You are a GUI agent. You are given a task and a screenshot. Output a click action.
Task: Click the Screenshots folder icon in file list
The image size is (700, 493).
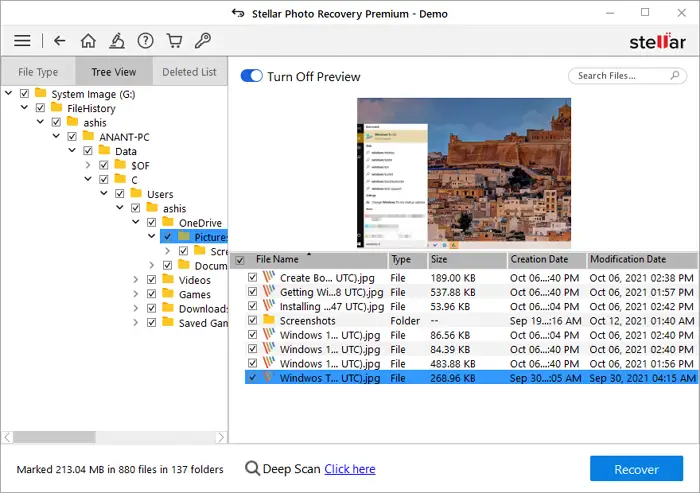coord(269,319)
